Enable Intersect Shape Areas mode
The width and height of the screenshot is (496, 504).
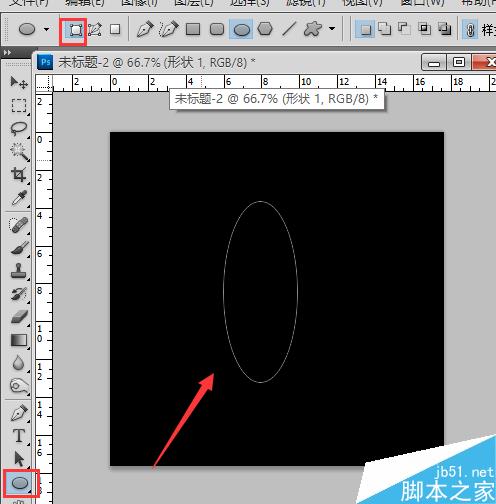(x=425, y=29)
